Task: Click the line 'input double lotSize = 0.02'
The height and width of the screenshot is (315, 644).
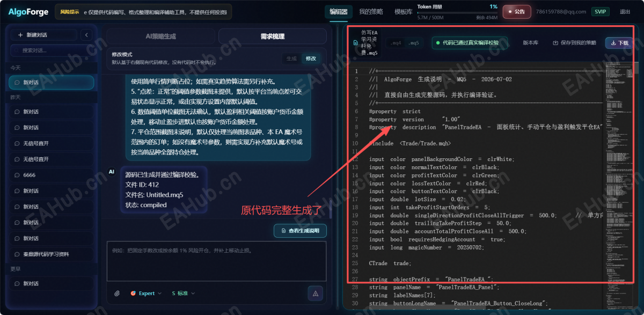Action: (x=418, y=199)
